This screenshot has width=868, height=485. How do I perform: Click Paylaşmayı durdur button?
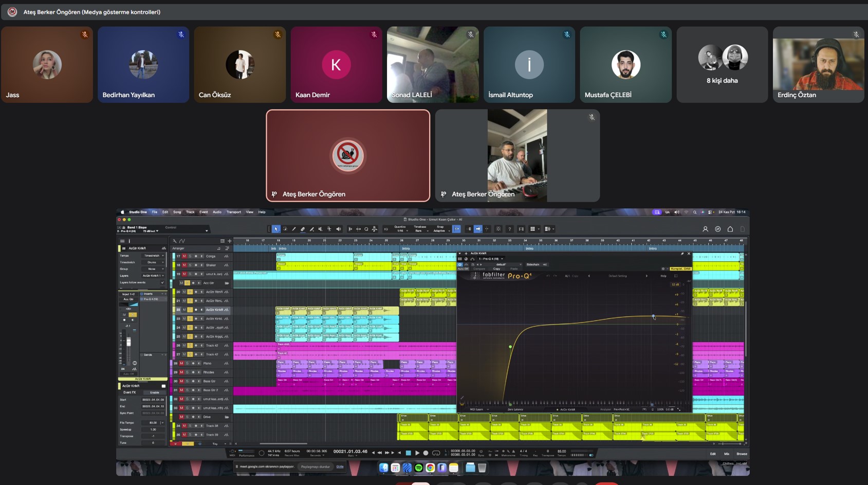[x=315, y=467]
